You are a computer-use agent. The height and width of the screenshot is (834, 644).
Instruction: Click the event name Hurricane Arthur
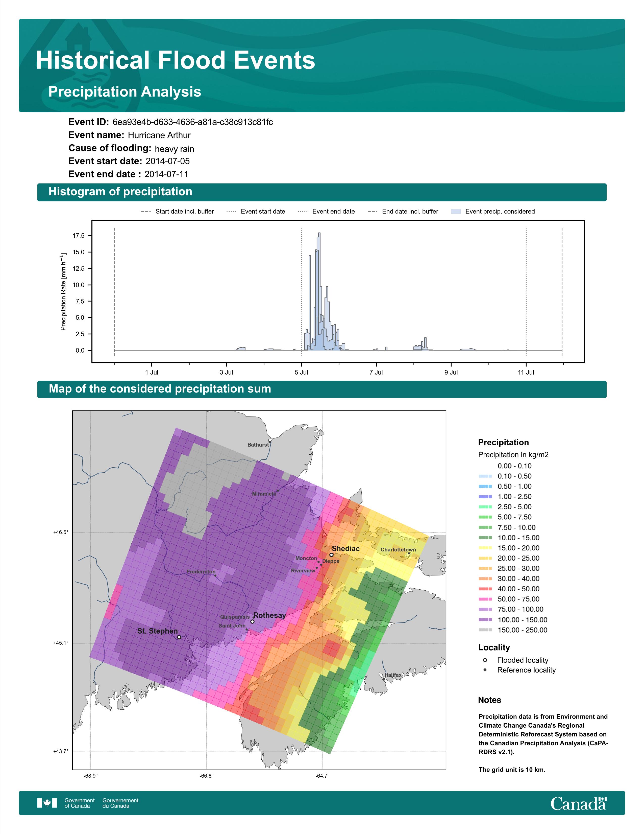(x=159, y=135)
